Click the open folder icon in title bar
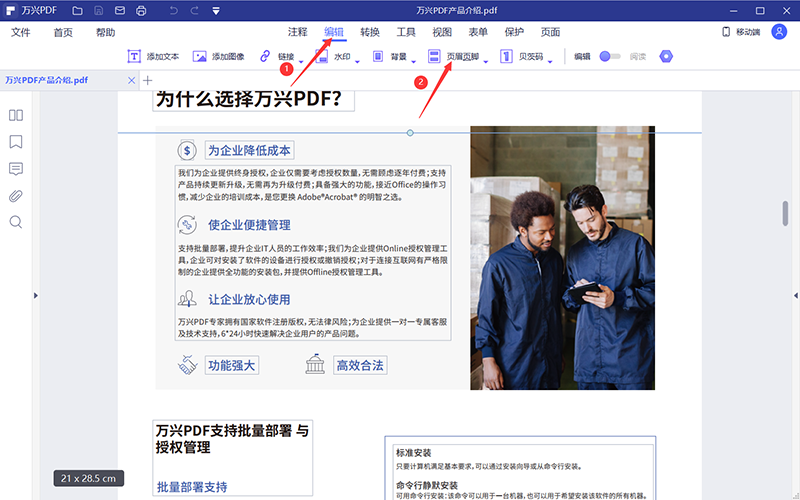This screenshot has width=800, height=500. [x=77, y=11]
